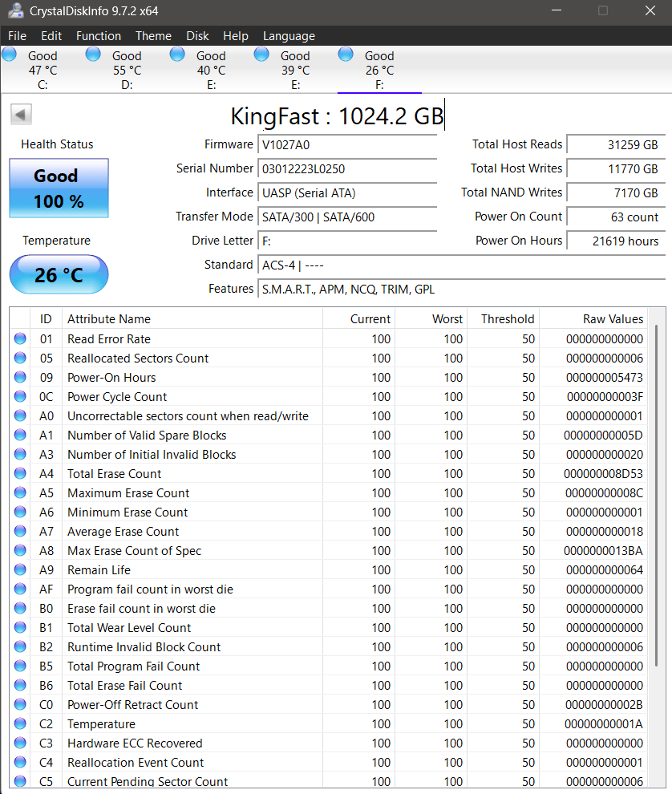Screen dimensions: 672x794
Task: Click the Current column header
Action: click(x=358, y=319)
